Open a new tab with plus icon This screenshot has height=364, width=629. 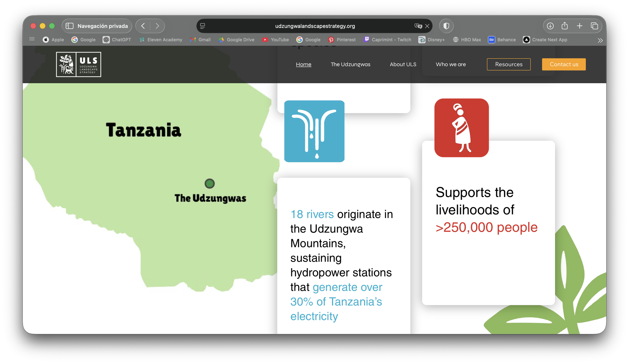[579, 26]
